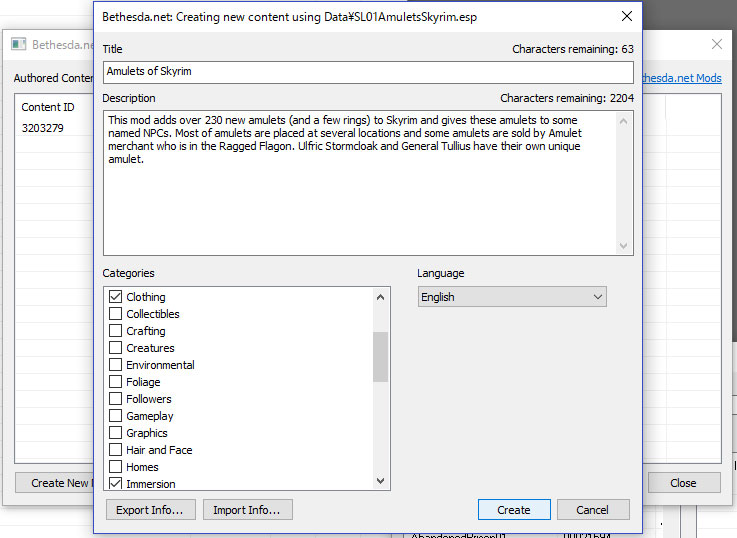
Task: Open Import Info dialog
Action: click(248, 510)
